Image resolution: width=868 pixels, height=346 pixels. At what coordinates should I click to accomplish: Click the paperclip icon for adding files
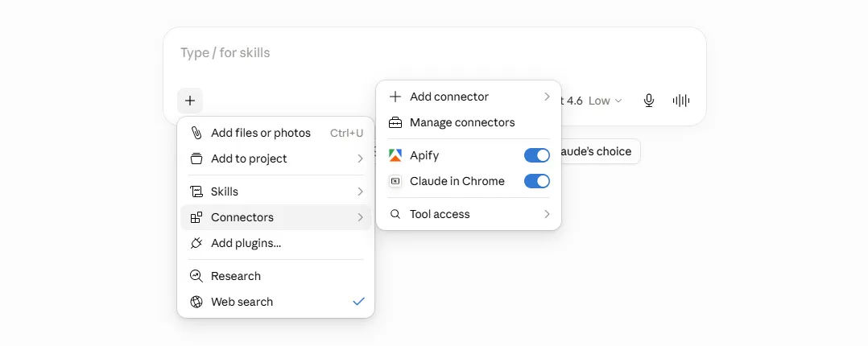click(196, 133)
